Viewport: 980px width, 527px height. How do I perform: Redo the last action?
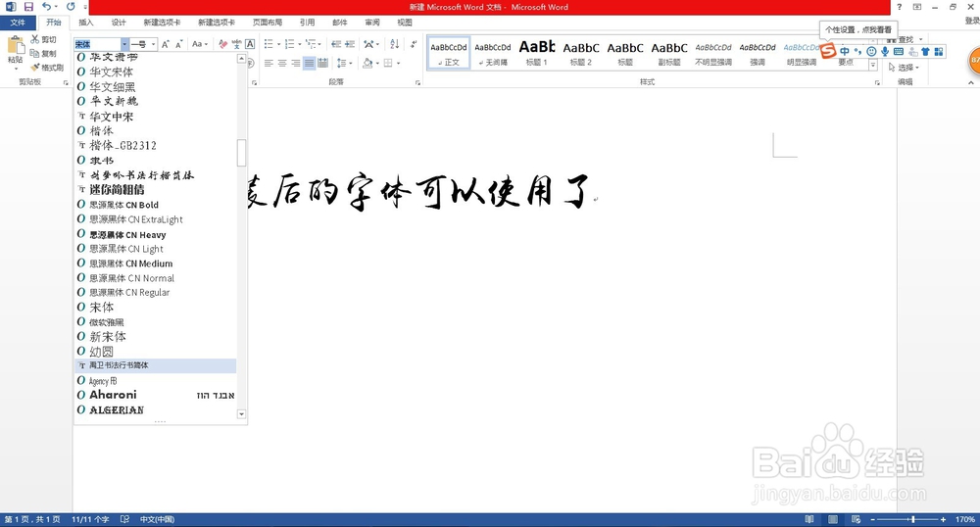point(71,7)
